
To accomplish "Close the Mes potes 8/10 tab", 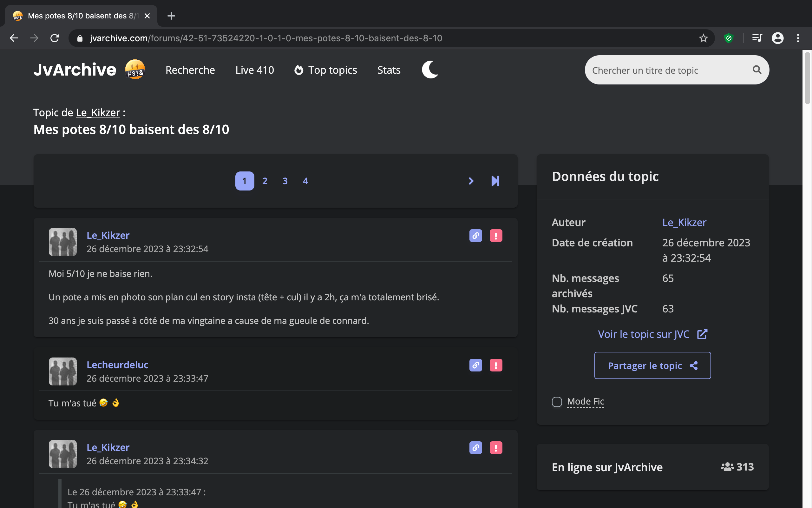I will click(x=147, y=16).
